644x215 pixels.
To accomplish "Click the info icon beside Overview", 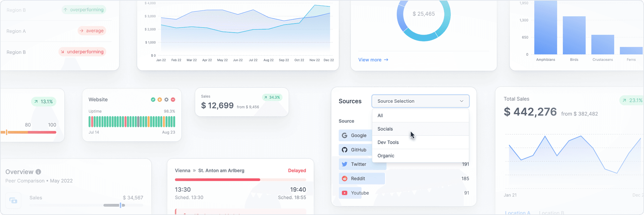I will [38, 172].
